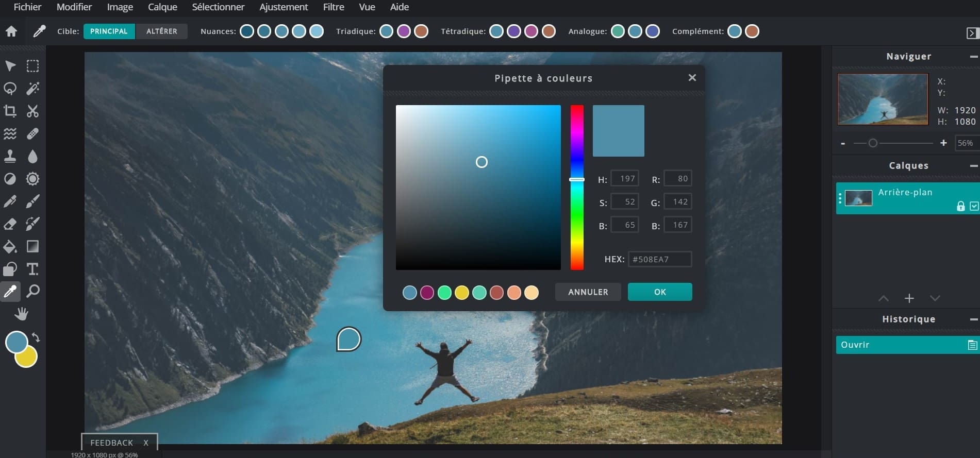Viewport: 980px width, 458px height.
Task: Open the Filtre menu
Action: coord(333,7)
